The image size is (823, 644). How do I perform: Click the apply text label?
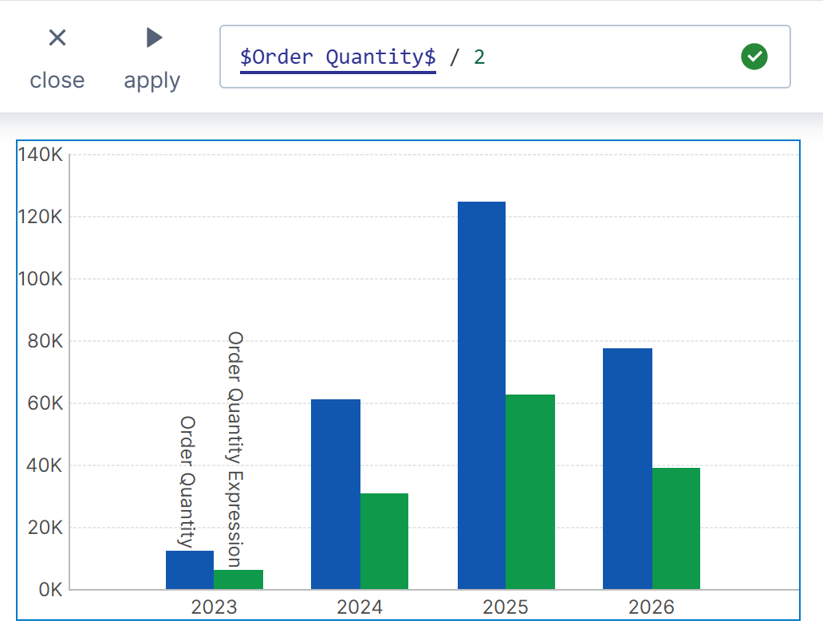[152, 80]
